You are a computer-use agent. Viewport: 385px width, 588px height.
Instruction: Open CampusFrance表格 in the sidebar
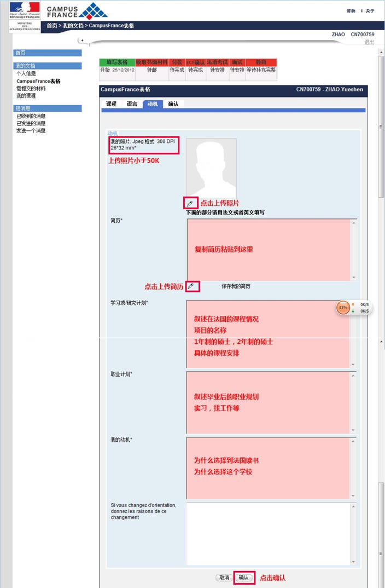click(x=38, y=81)
